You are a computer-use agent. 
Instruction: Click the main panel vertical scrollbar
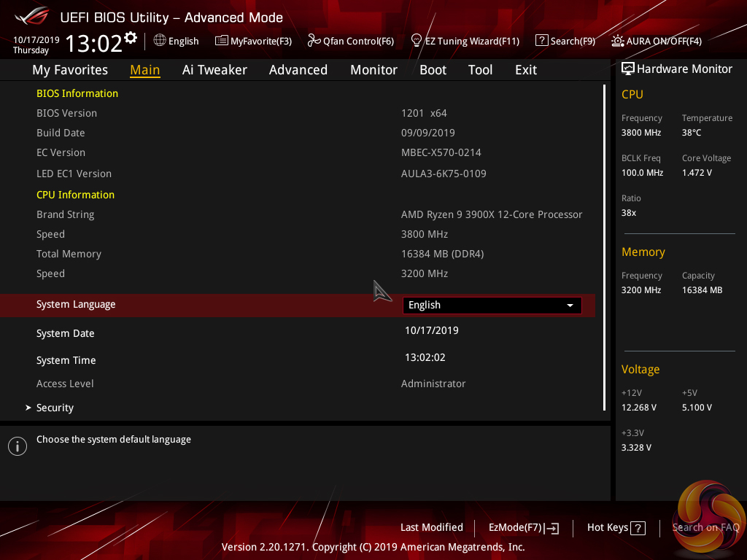(604, 248)
